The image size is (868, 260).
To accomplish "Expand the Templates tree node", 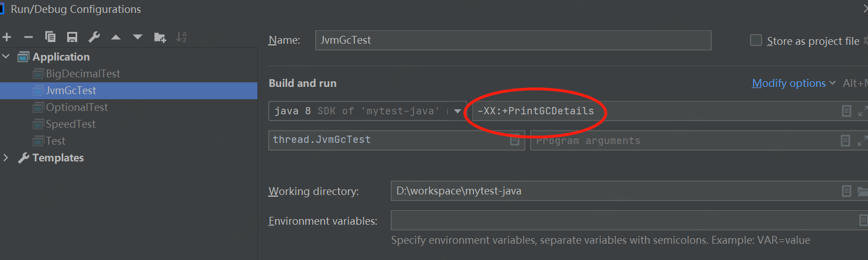I will [x=7, y=157].
